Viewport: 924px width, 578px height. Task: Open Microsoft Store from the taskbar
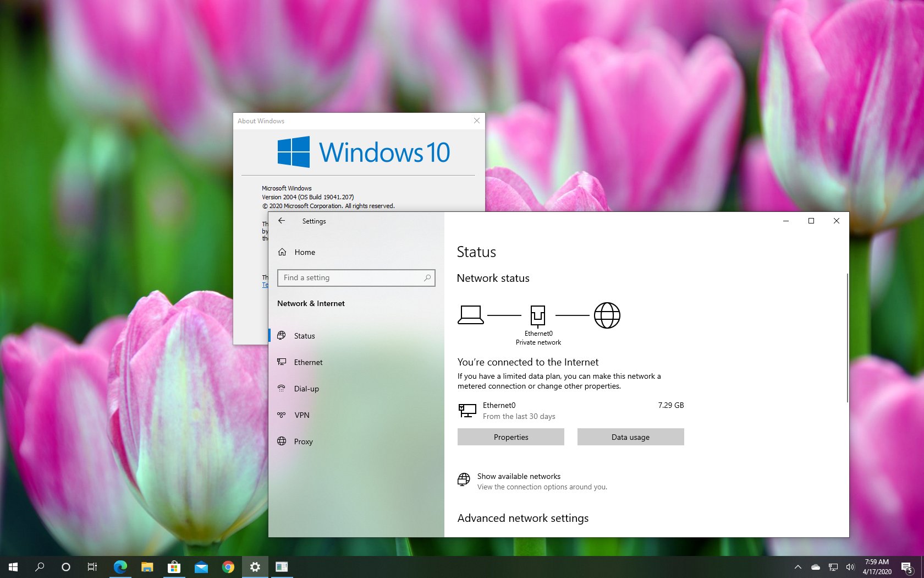click(x=174, y=567)
